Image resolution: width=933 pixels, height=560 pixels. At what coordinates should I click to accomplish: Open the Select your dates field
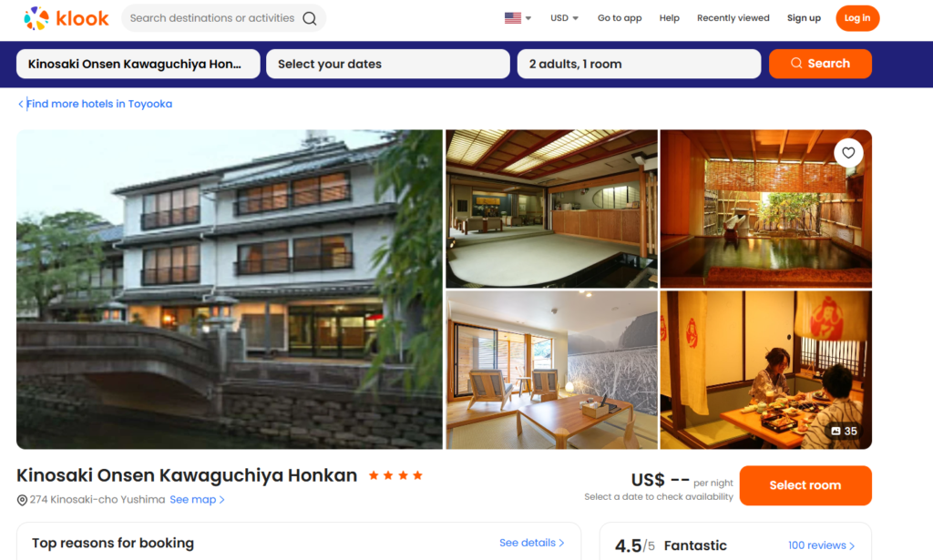click(x=387, y=64)
